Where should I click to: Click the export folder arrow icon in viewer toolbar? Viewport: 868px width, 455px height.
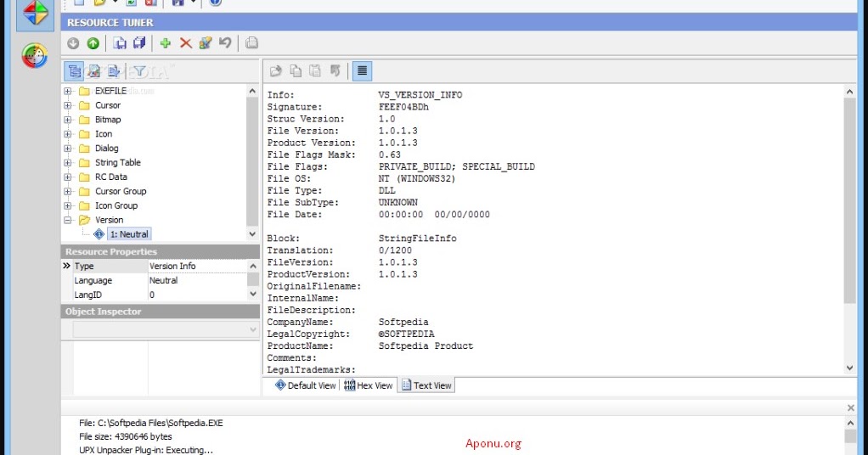tap(276, 70)
